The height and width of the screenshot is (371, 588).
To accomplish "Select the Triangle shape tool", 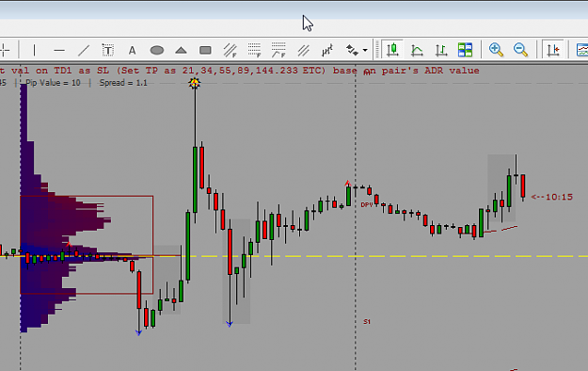I will point(181,50).
